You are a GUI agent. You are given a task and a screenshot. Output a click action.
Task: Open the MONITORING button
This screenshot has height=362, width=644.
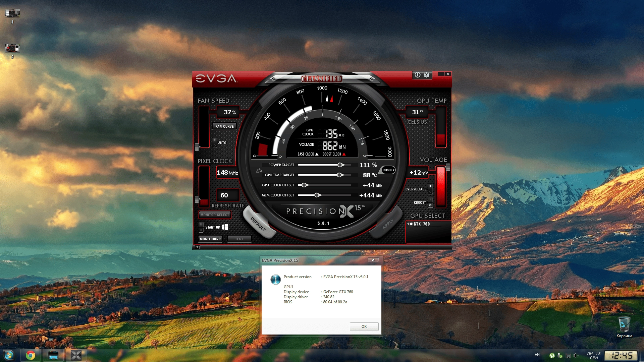click(210, 239)
